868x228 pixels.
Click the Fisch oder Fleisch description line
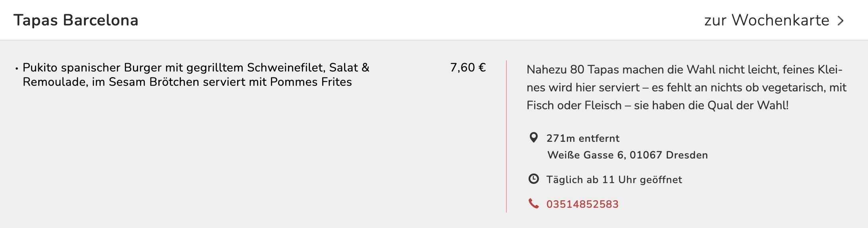coord(657,105)
